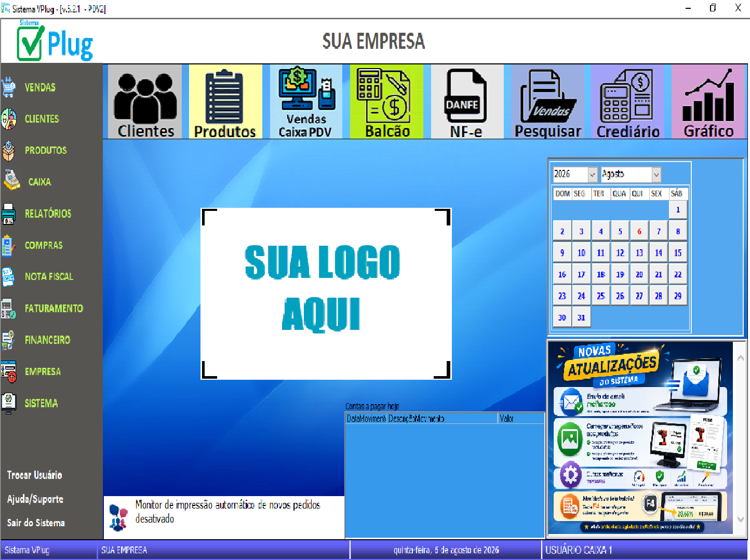
Task: Open the FATURAMENTO menu
Action: [54, 309]
